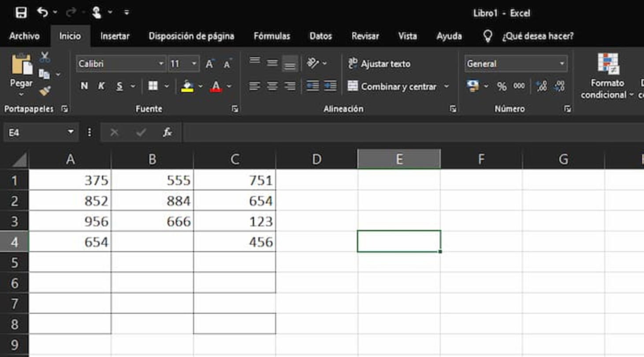Open the Archivo menu
Viewport: 644px width, 357px height.
tap(25, 37)
